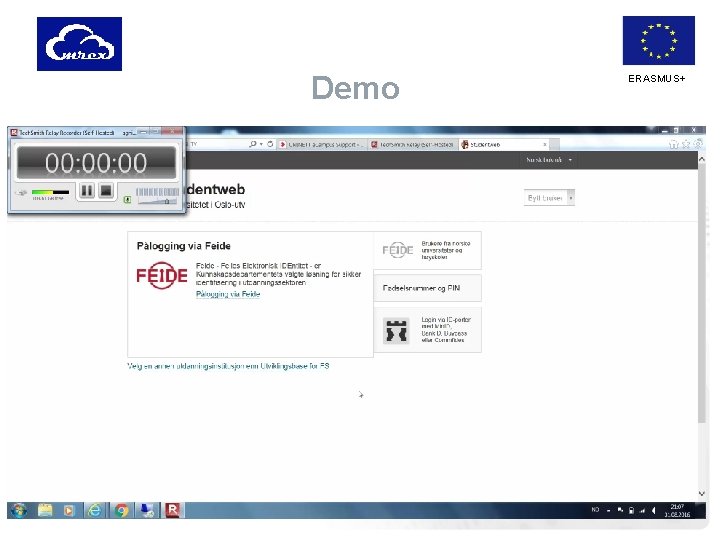Click the small green icon beside the stop button

pyautogui.click(x=127, y=199)
